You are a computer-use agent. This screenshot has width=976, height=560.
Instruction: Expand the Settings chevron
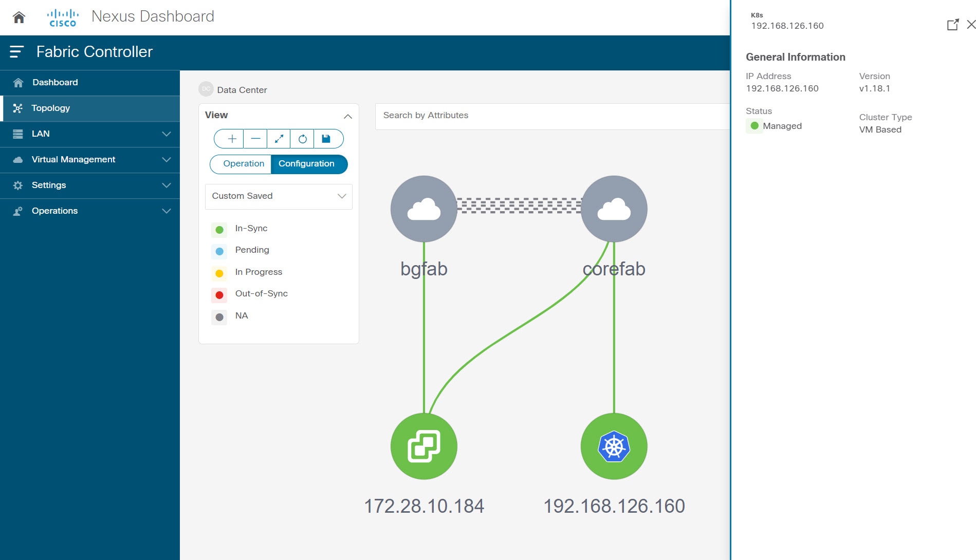coord(167,185)
